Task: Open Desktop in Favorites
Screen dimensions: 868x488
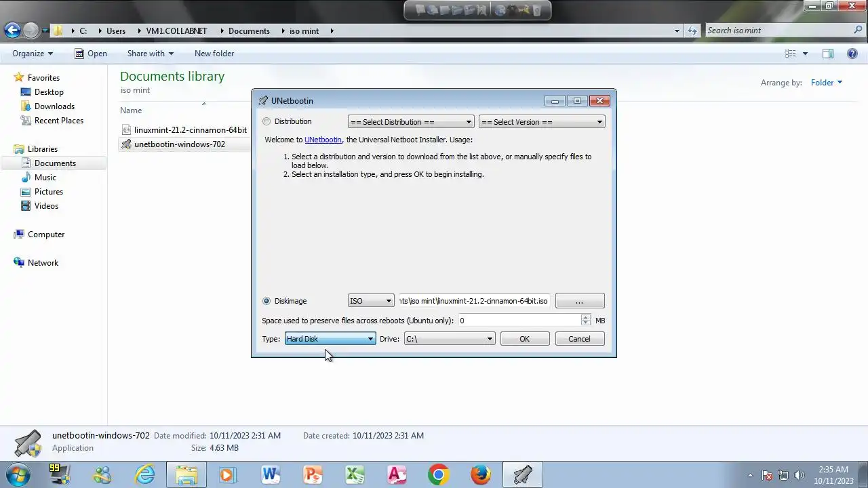Action: click(49, 92)
